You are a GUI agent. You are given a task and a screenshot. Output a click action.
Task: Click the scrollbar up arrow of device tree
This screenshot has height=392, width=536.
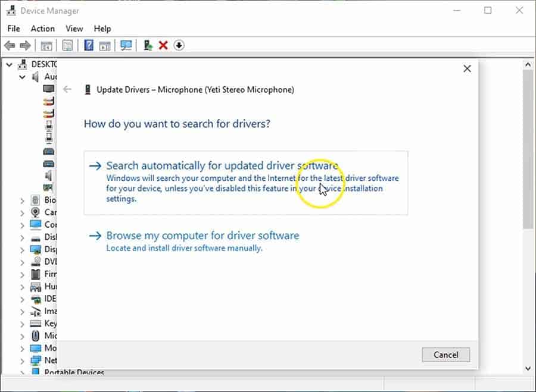[528, 64]
